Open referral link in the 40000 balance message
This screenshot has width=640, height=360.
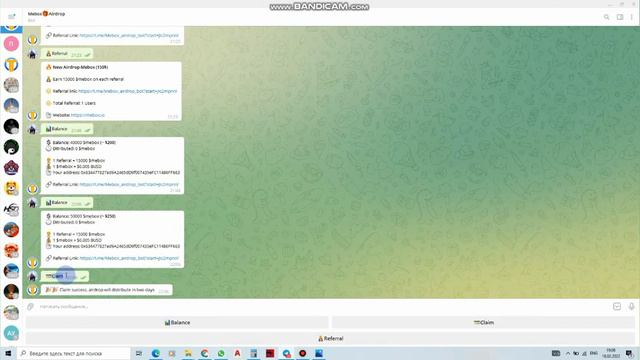129,184
